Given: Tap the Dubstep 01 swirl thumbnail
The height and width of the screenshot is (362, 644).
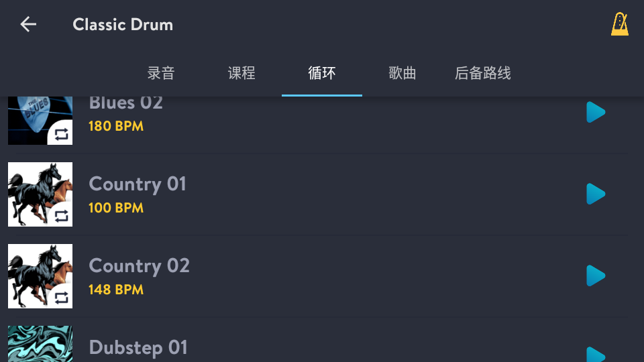Looking at the screenshot, I should 40,344.
